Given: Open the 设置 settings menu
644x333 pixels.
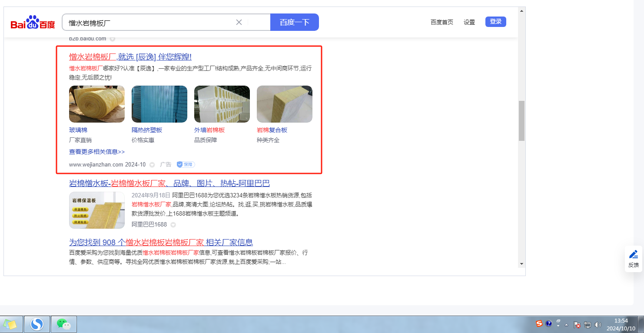Looking at the screenshot, I should 469,22.
